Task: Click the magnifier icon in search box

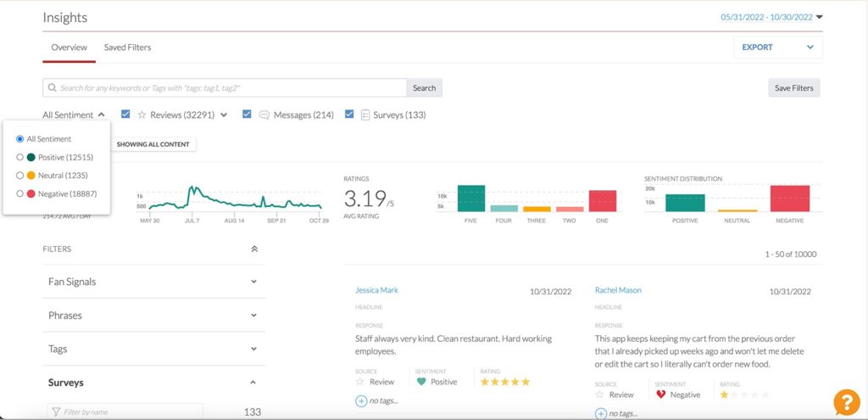Action: [x=52, y=87]
